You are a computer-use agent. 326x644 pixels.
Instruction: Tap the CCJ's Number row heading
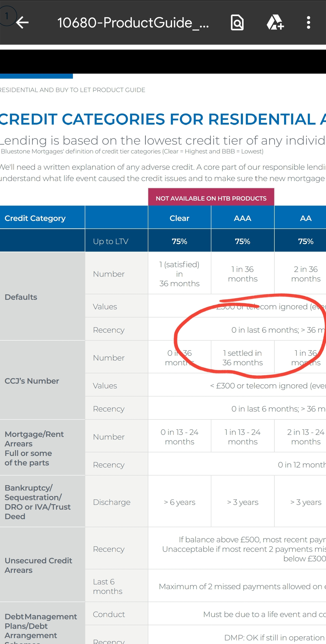click(32, 381)
